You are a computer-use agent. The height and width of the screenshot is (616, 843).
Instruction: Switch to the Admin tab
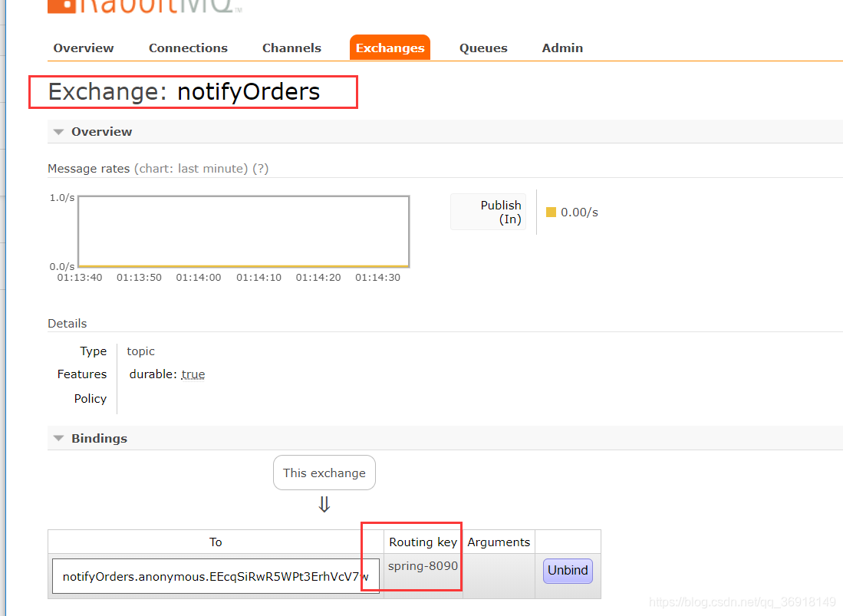562,48
